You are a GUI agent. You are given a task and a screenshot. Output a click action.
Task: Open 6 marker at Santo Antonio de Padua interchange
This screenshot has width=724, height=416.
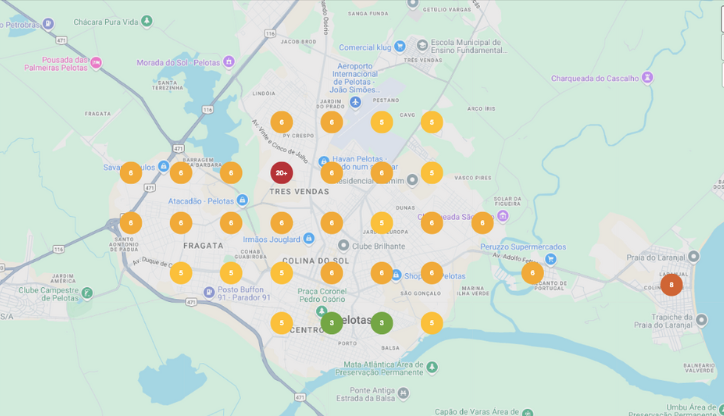131,223
